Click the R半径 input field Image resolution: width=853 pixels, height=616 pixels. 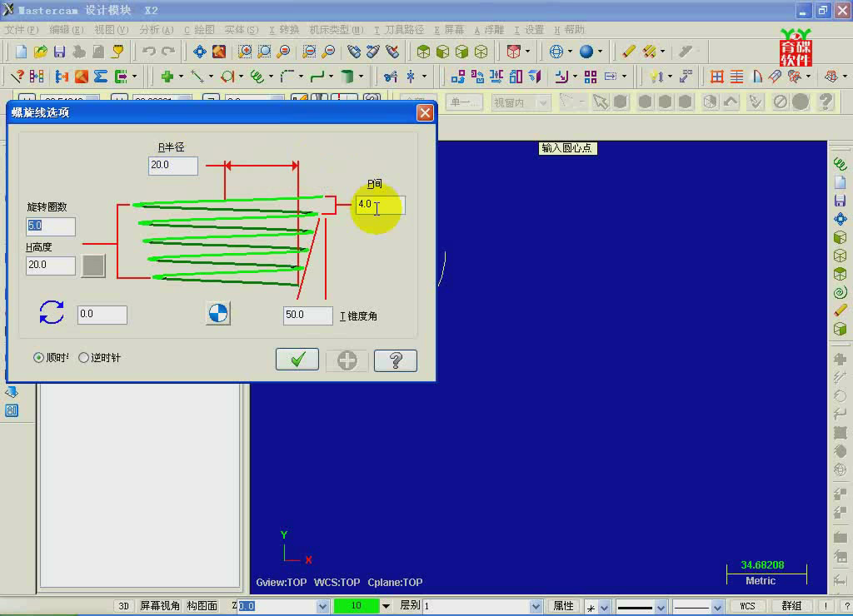tap(173, 166)
